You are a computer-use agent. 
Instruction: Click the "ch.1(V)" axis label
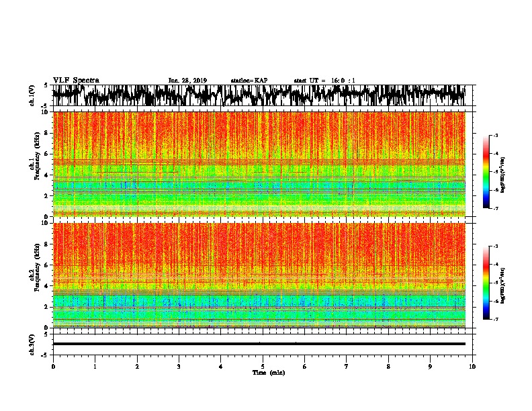(32, 95)
